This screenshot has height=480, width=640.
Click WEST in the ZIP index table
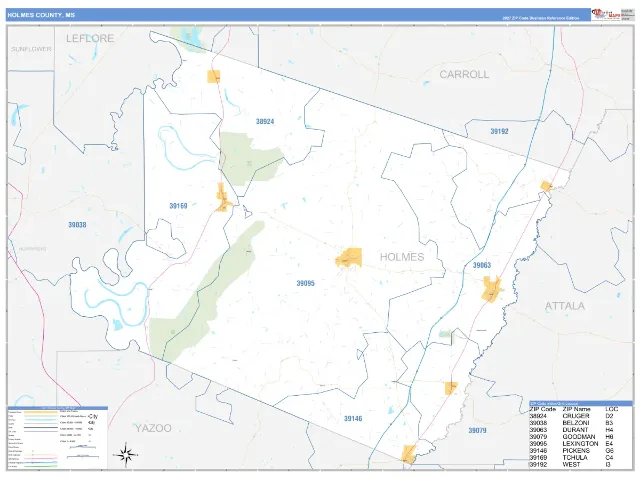click(x=571, y=464)
